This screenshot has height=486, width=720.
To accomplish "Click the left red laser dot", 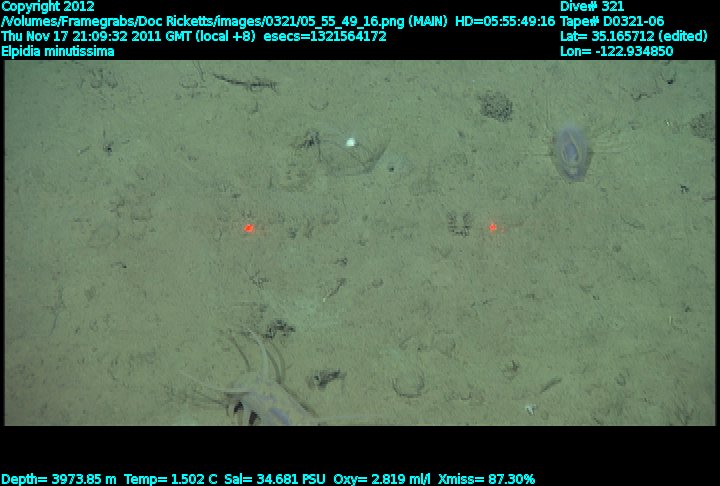I will tap(248, 228).
